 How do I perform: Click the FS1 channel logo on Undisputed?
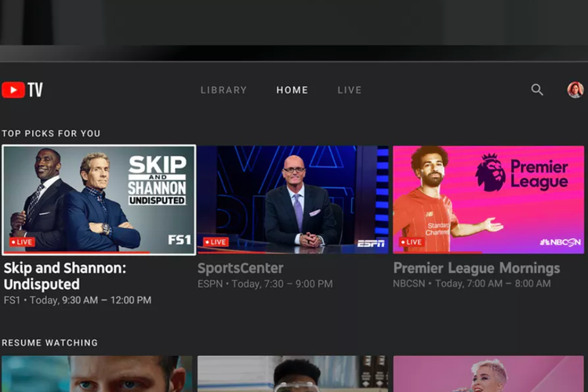[180, 240]
